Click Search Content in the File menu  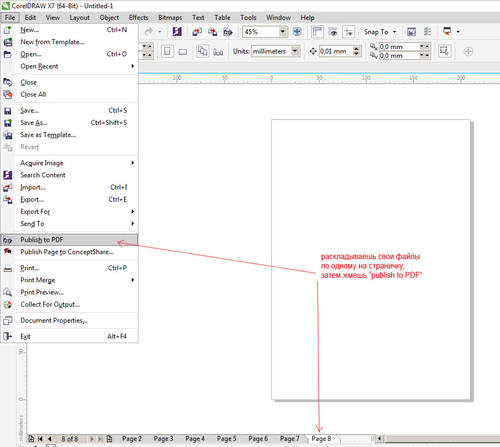click(x=69, y=175)
